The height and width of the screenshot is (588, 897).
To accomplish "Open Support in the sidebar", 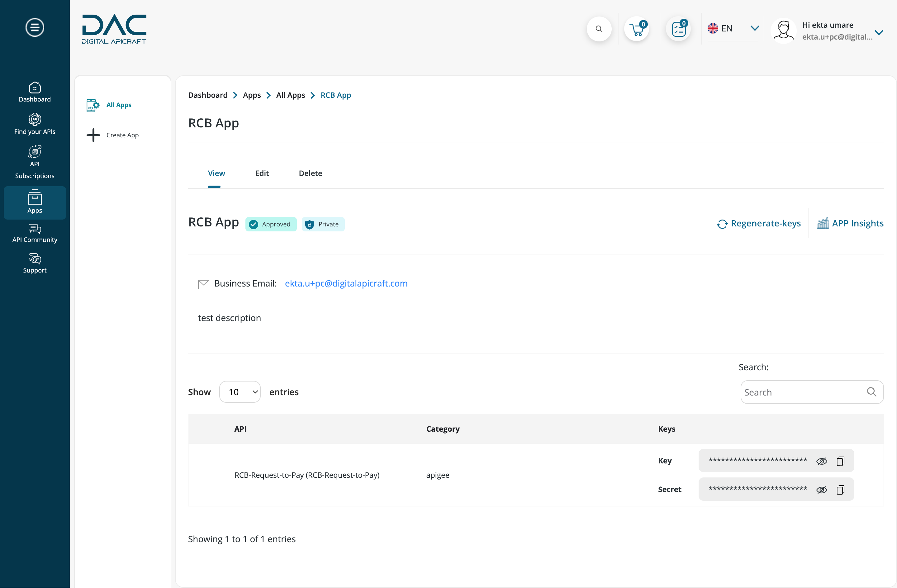I will click(35, 263).
